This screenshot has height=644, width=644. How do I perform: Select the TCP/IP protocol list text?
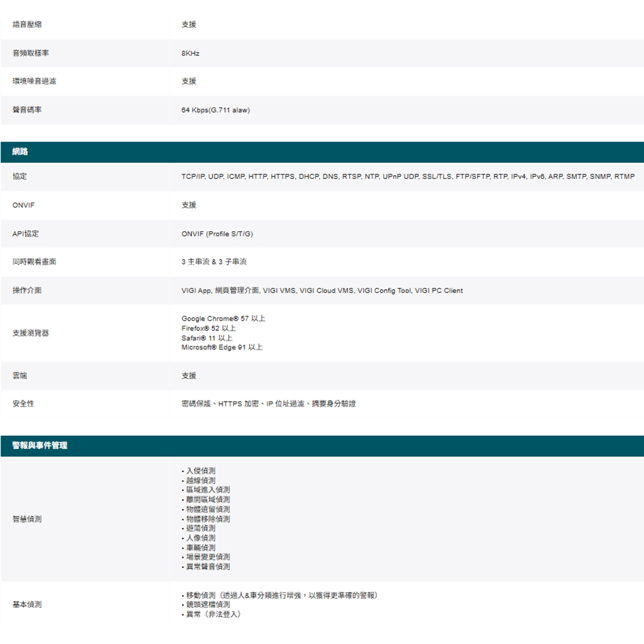(408, 176)
